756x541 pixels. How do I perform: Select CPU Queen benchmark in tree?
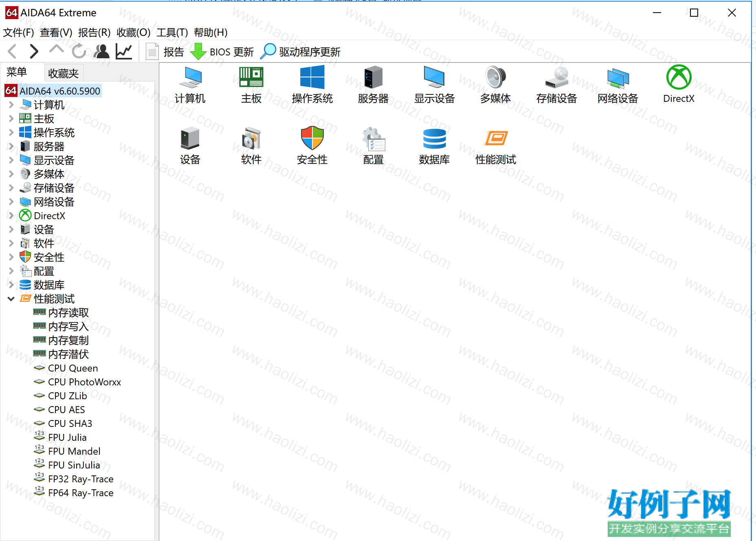pos(66,368)
